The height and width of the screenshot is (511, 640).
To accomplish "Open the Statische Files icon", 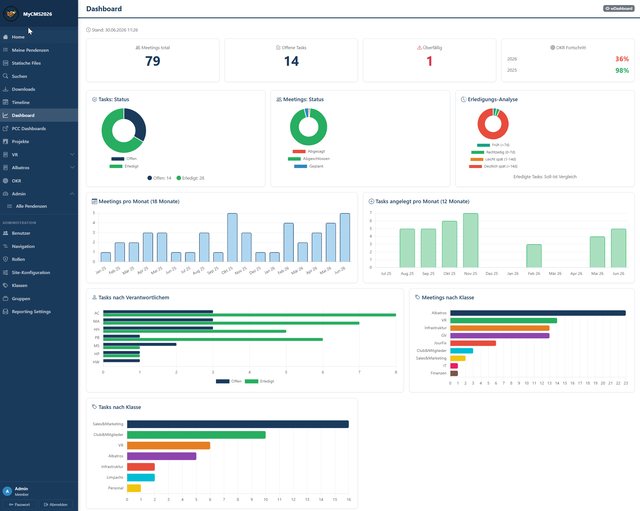I will 5,63.
